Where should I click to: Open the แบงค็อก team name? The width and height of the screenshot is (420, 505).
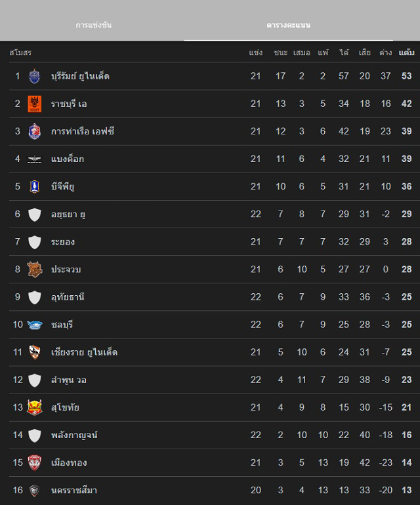(x=68, y=159)
